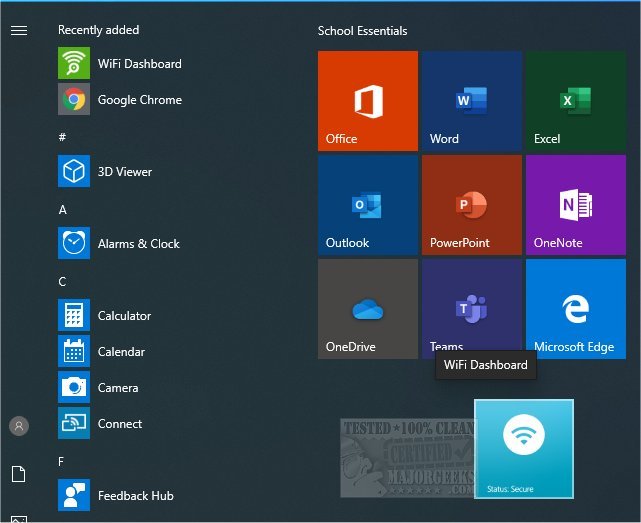This screenshot has width=641, height=523.
Task: Click the letter C section header
Action: click(x=62, y=281)
